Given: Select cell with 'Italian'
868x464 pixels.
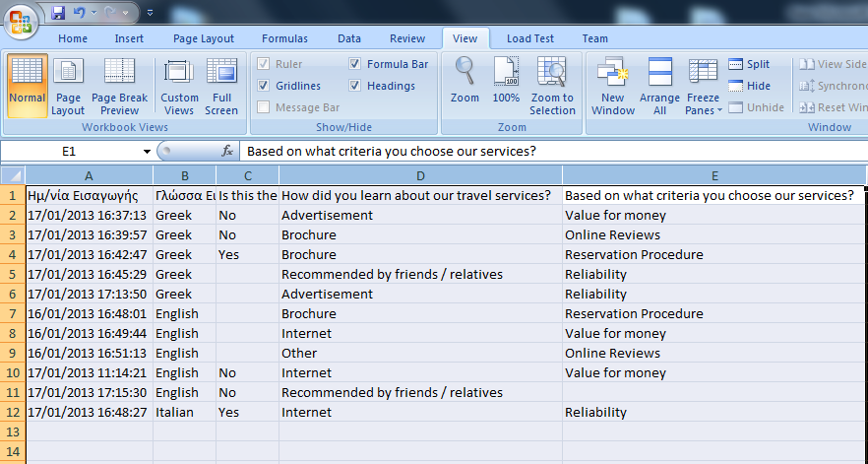Looking at the screenshot, I should click(x=185, y=413).
